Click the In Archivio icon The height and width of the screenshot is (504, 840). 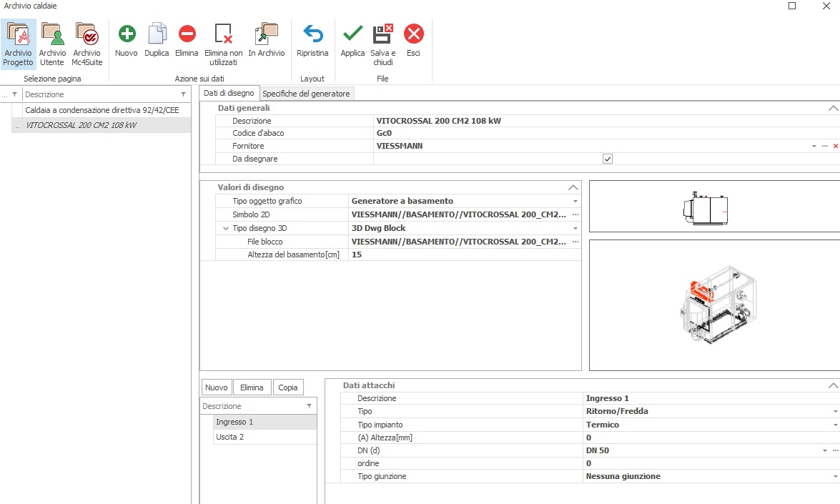[267, 34]
